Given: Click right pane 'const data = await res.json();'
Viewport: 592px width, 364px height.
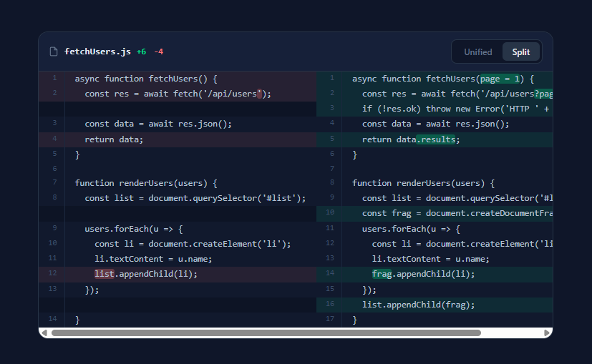Looking at the screenshot, I should [435, 124].
